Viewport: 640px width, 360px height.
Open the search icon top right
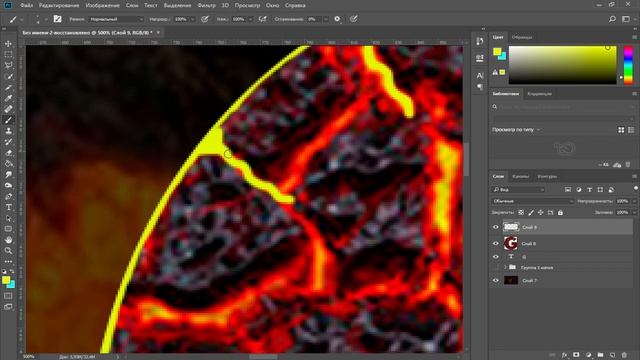pos(612,19)
